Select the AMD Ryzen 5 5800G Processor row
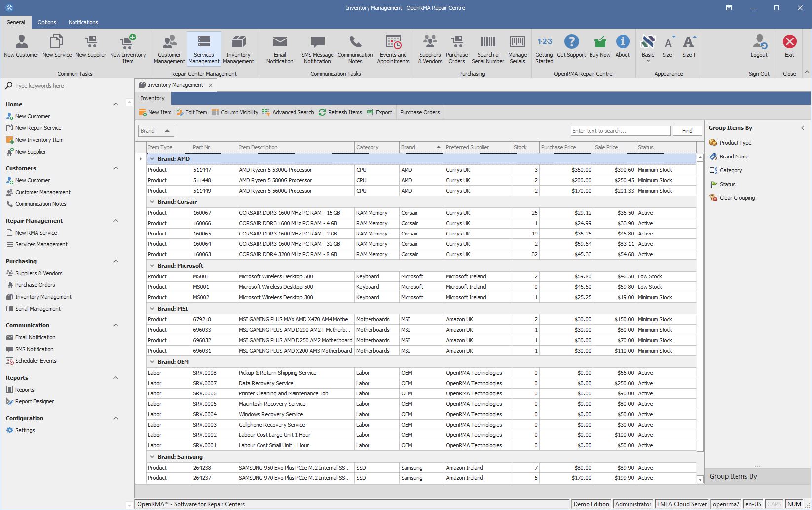The width and height of the screenshot is (812, 510). click(x=421, y=180)
